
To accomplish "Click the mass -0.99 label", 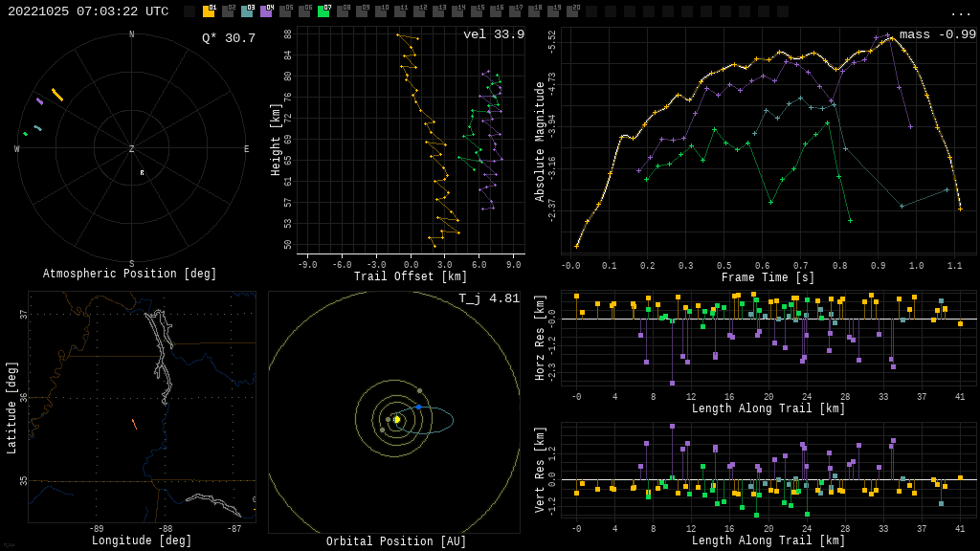I will click(937, 34).
